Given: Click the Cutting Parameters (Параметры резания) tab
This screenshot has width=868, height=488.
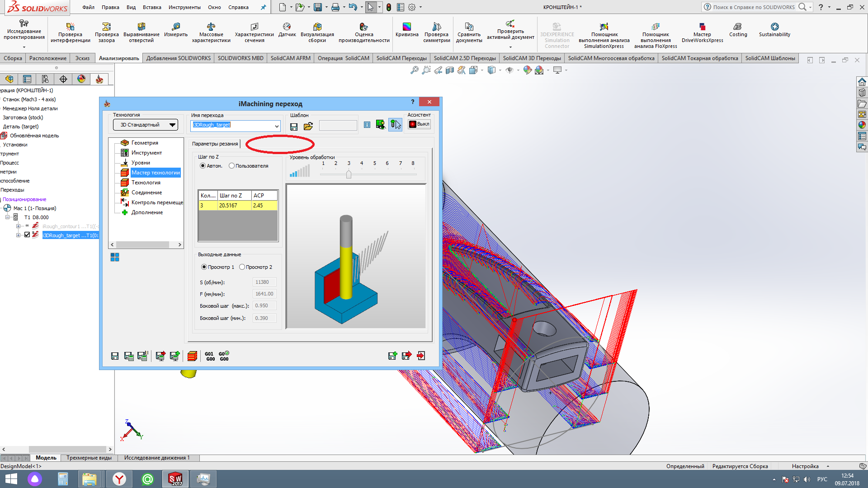Looking at the screenshot, I should pyautogui.click(x=215, y=144).
